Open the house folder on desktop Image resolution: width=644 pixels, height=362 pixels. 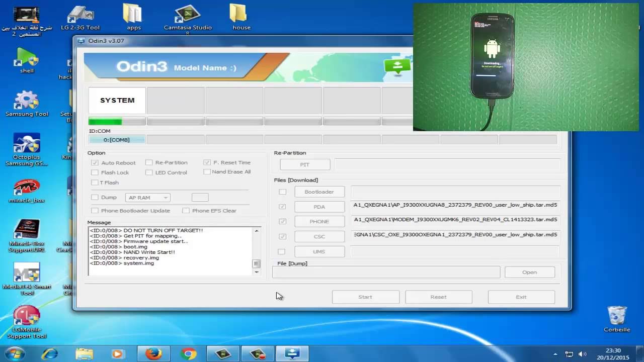241,18
